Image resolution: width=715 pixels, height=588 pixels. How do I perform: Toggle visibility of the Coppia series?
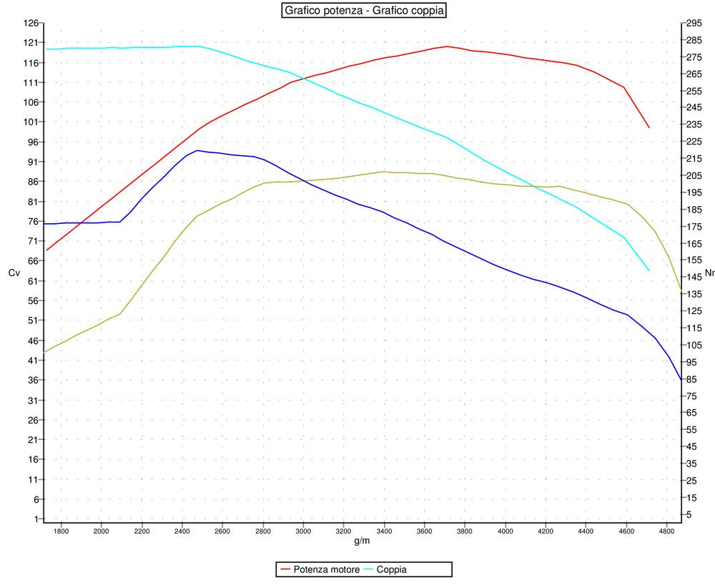point(393,569)
